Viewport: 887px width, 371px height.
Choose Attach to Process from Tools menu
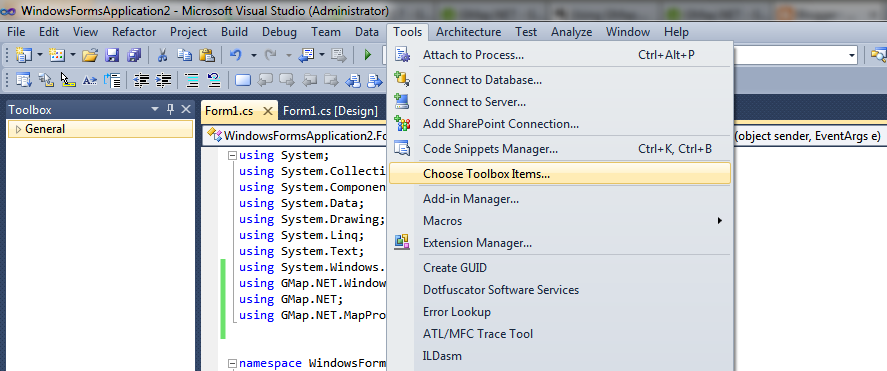pos(560,55)
